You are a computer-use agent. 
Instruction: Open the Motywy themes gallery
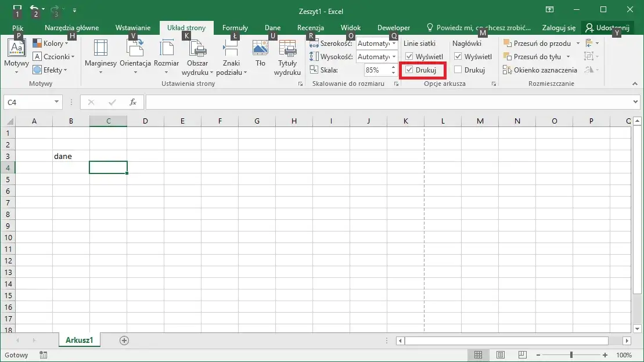point(16,56)
